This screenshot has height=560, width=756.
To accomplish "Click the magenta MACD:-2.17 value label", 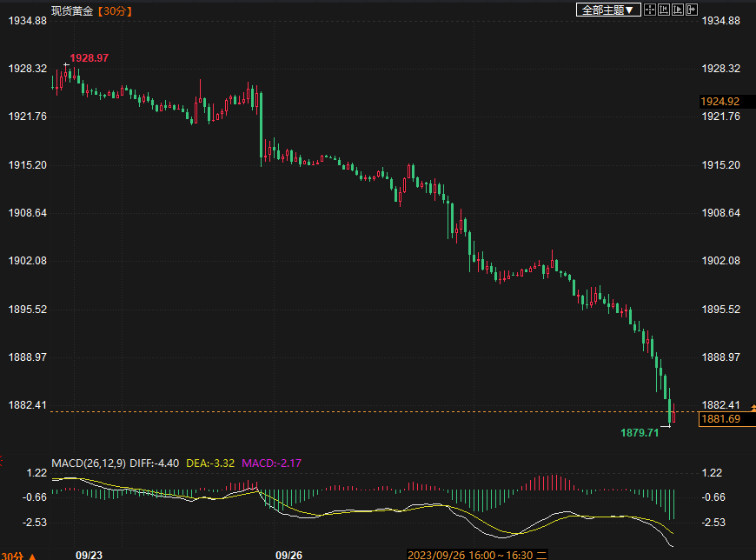I will coord(271,463).
